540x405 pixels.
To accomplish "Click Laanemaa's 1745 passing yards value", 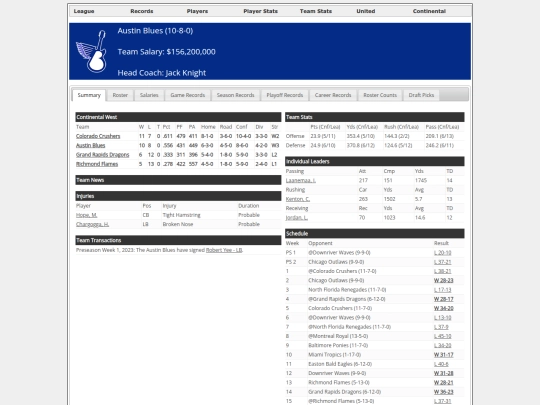I will coord(420,180).
